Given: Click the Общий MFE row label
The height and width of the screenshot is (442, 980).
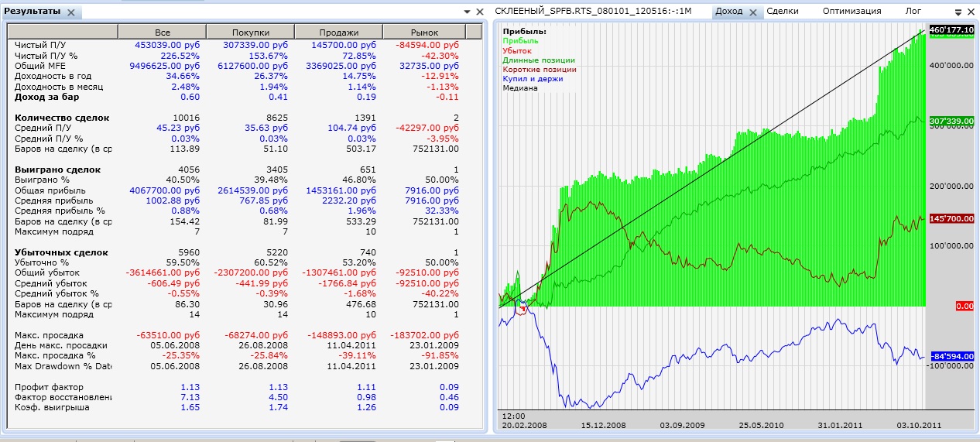Looking at the screenshot, I should pyautogui.click(x=38, y=66).
